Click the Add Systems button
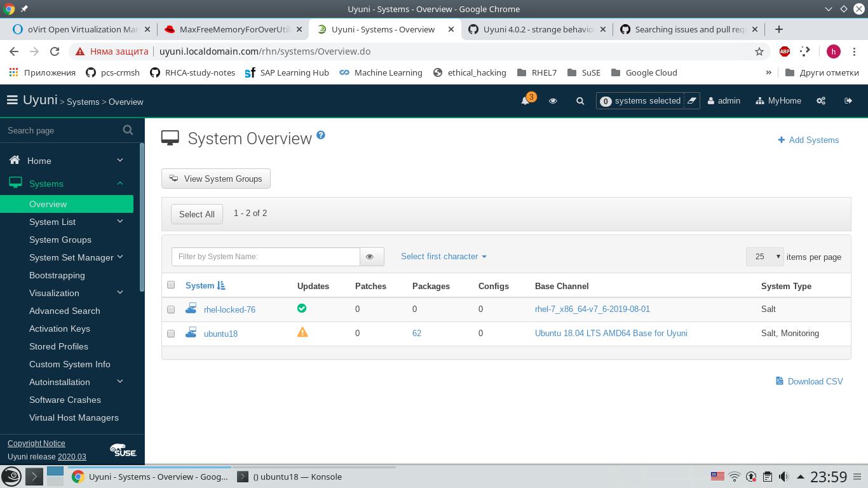Screen dimensions: 868x488 (808, 140)
